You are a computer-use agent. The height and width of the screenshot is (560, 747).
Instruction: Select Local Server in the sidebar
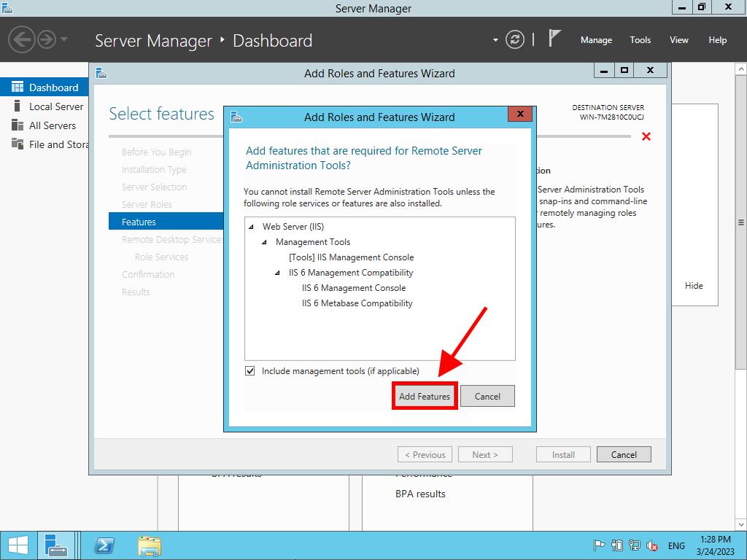click(44, 106)
